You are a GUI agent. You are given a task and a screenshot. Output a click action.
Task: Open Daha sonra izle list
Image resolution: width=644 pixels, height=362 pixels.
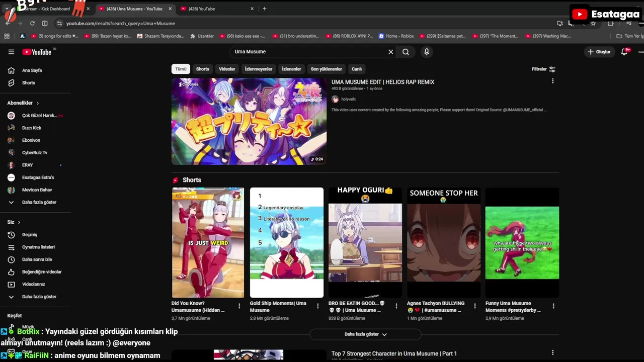pyautogui.click(x=37, y=259)
